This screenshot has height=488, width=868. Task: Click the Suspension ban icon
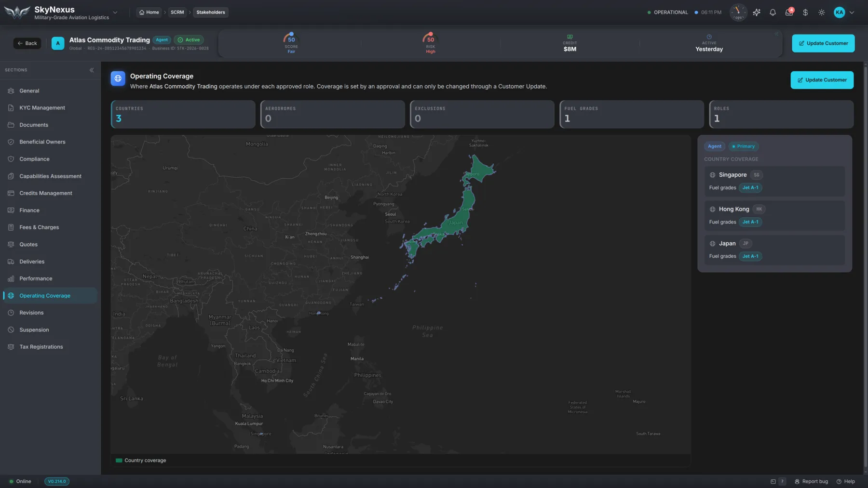11,330
